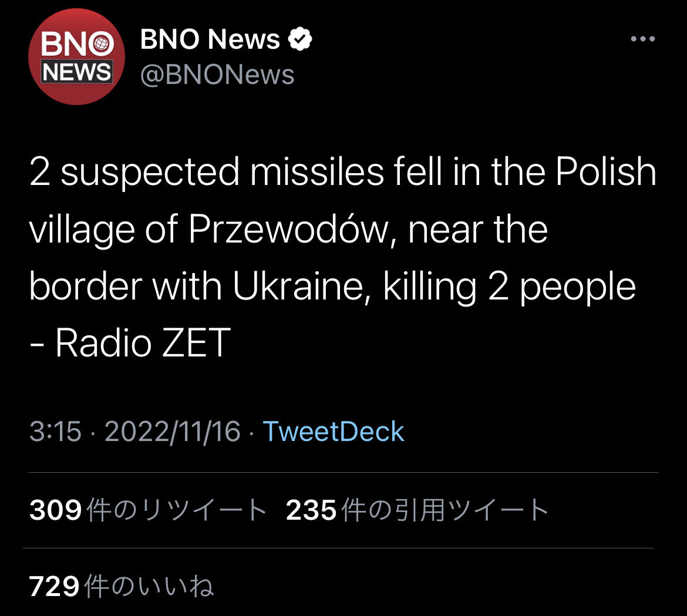Click the 729 likes count number
This screenshot has width=687, height=616.
[54, 586]
